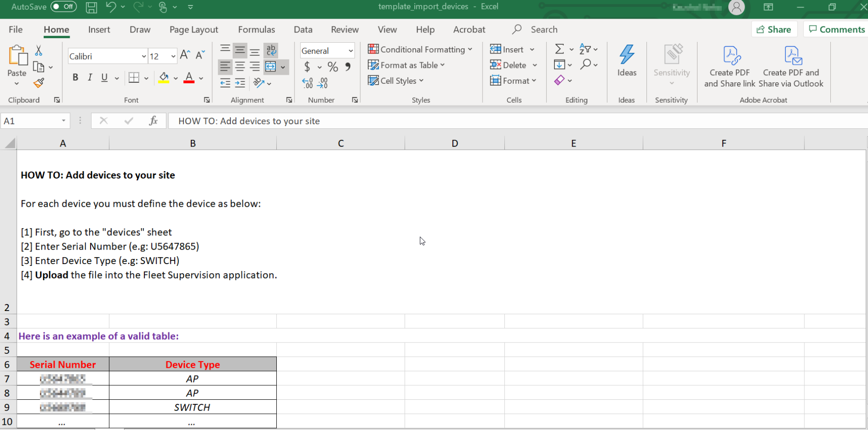The image size is (868, 430).
Task: Click the Comments button
Action: tap(836, 29)
